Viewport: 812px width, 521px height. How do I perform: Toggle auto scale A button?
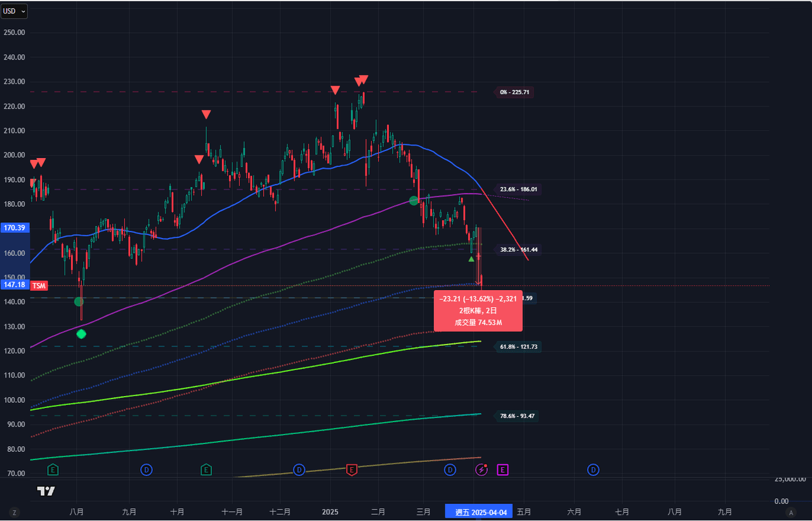[790, 512]
